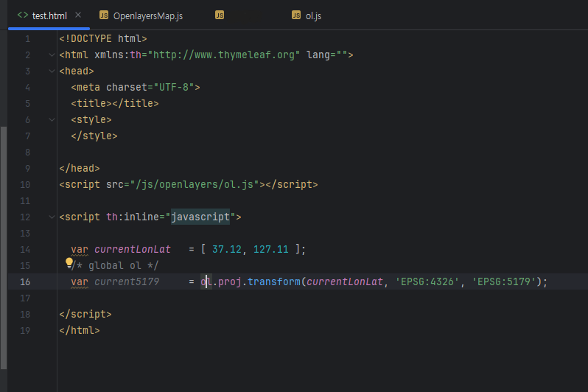Screen dimensions: 588x392
Task: Click the HTML file icon on test.html tab
Action: click(23, 15)
